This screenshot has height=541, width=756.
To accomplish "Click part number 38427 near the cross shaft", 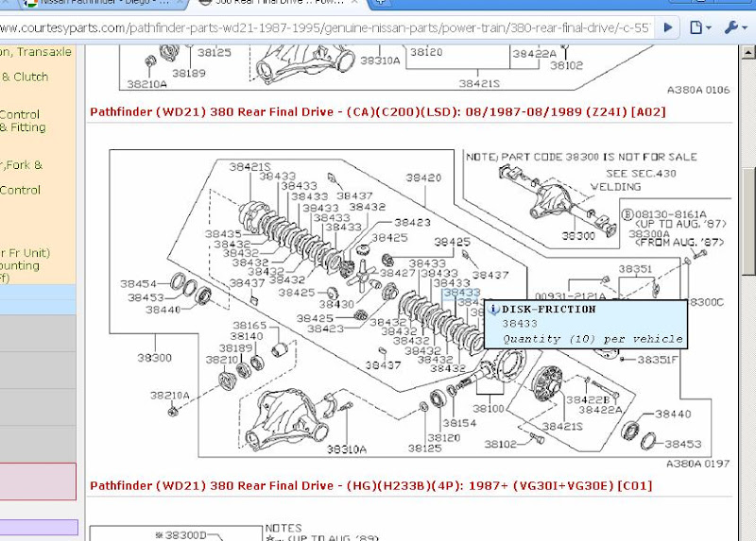I will point(397,273).
